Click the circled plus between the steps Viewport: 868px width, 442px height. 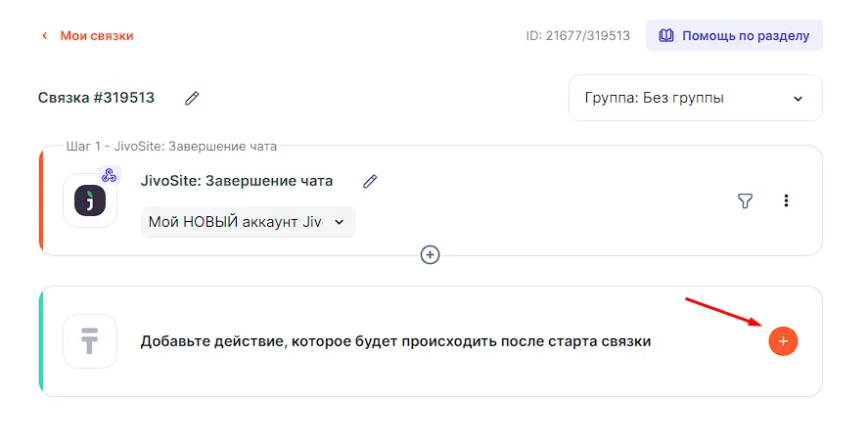[x=430, y=254]
